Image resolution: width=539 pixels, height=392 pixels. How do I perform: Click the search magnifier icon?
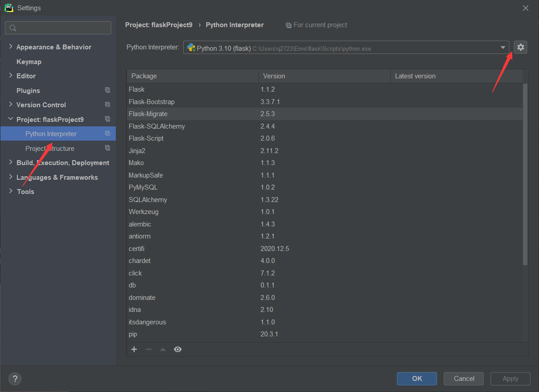tap(13, 28)
